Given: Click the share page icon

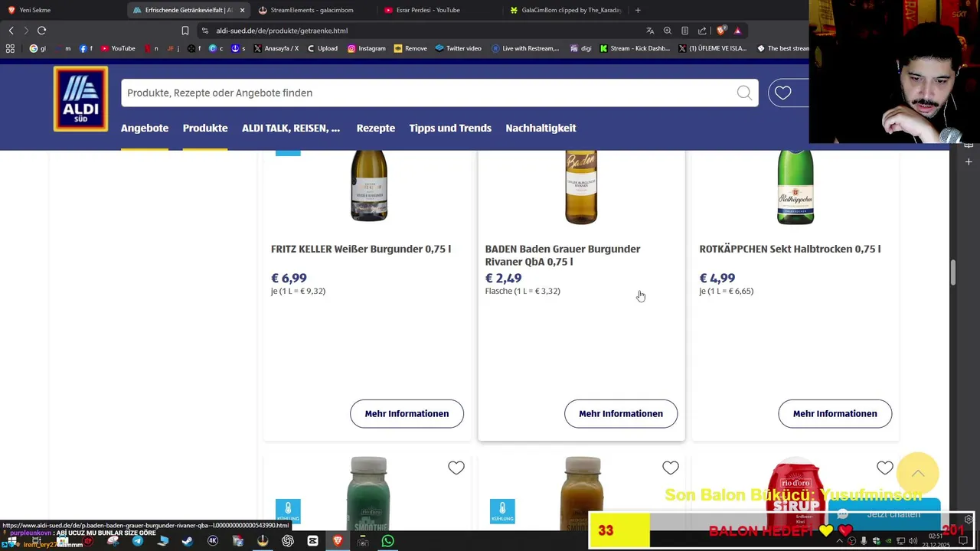Looking at the screenshot, I should point(702,31).
